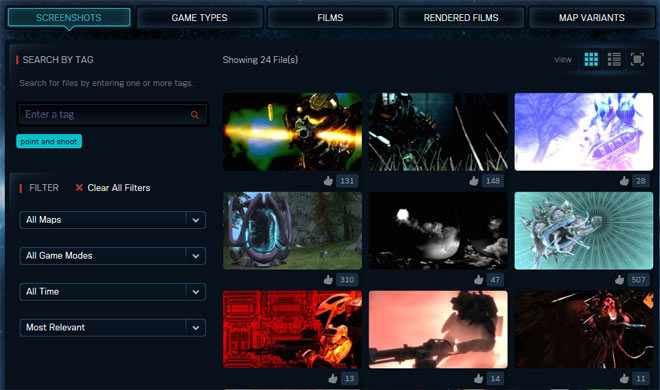Like the screenshot with 11 likes

coord(624,379)
